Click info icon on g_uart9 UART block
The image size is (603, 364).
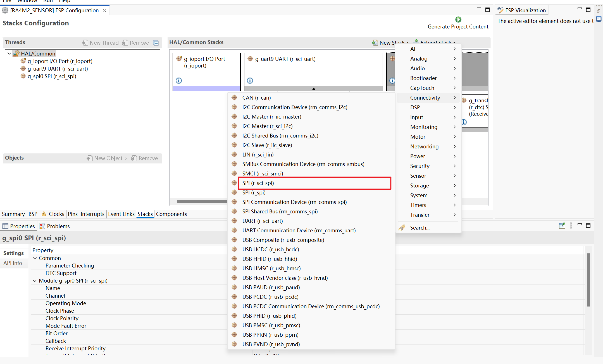pyautogui.click(x=250, y=81)
